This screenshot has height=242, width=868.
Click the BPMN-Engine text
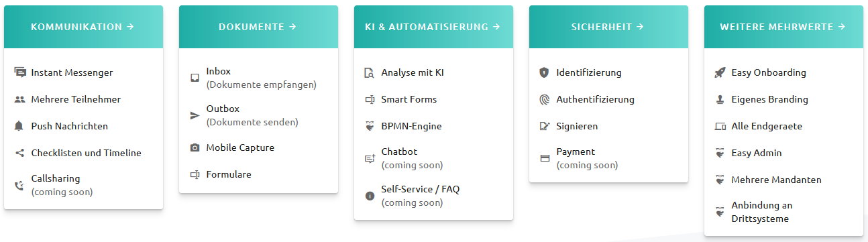click(411, 126)
